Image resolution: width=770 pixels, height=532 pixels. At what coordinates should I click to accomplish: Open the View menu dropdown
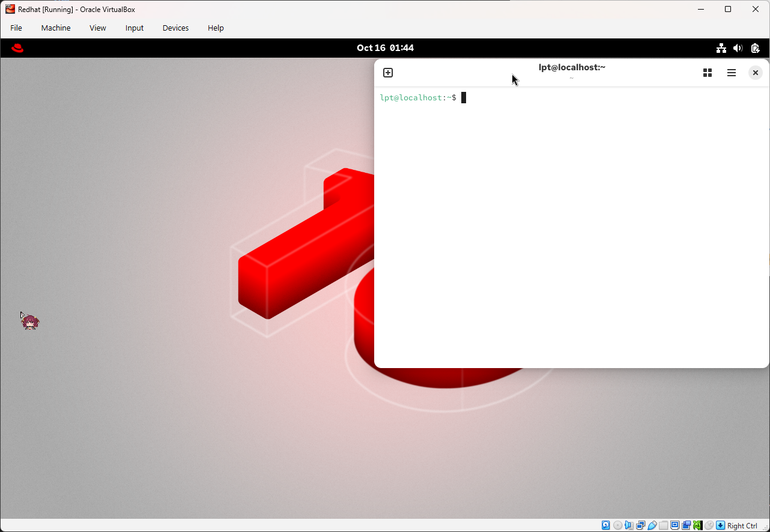(x=97, y=28)
